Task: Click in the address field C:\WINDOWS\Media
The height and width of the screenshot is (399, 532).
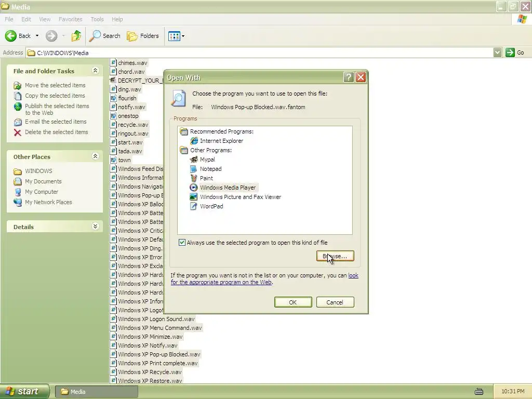Action: (x=260, y=53)
